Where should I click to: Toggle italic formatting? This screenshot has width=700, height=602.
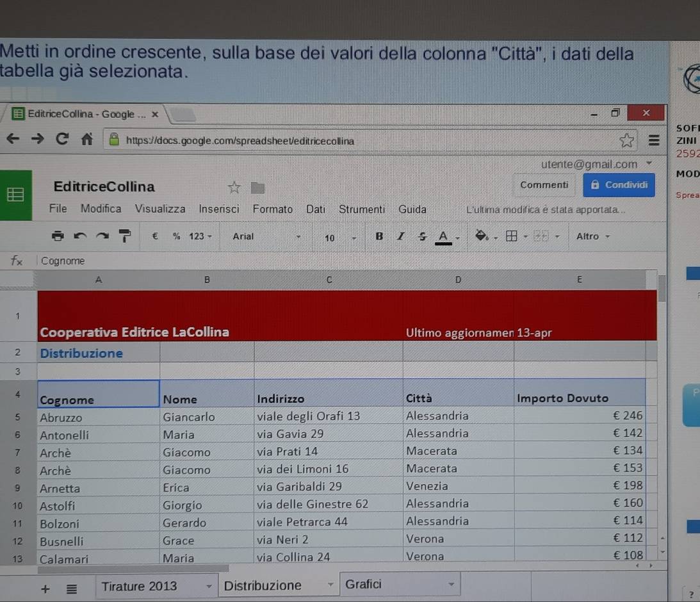(x=401, y=236)
